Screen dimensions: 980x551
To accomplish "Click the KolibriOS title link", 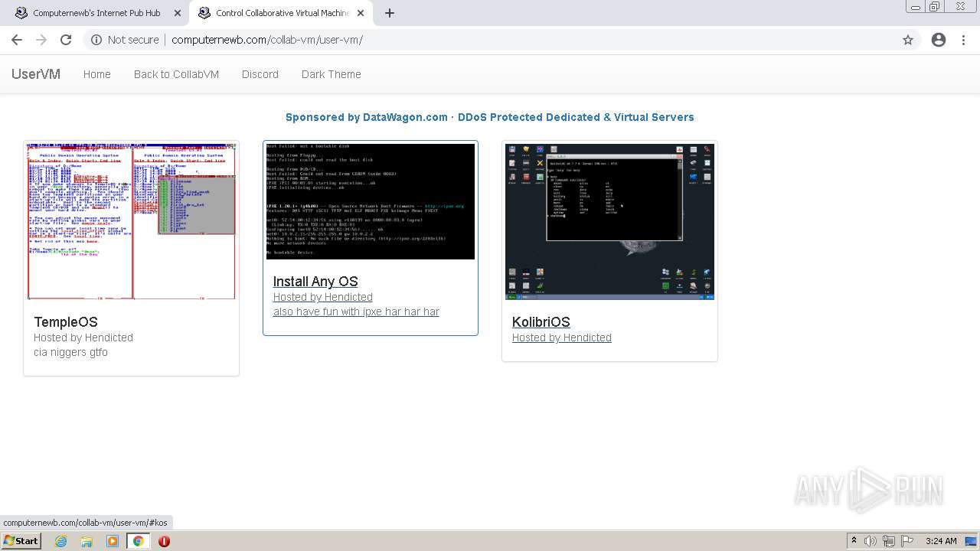I will point(541,322).
